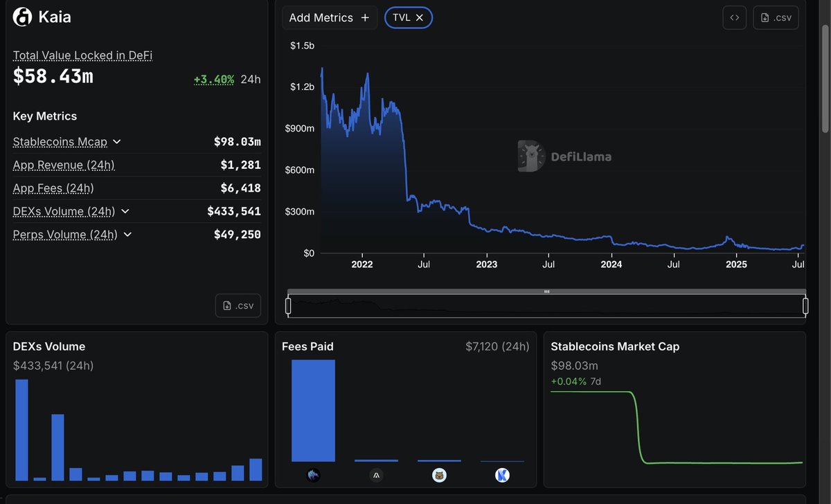The width and height of the screenshot is (831, 504).
Task: Click the $49,250 Perps Volume value
Action: click(x=238, y=235)
